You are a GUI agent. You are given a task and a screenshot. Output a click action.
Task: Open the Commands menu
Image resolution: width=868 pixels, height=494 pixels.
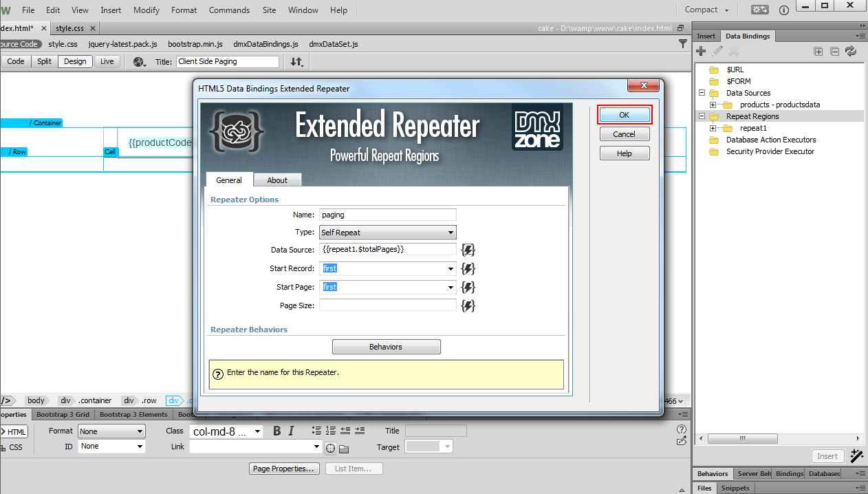tap(229, 10)
